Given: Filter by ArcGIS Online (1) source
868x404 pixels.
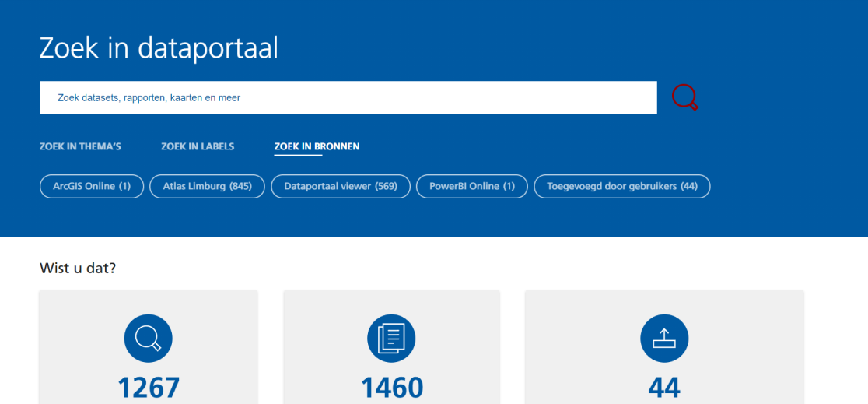Looking at the screenshot, I should [x=92, y=187].
